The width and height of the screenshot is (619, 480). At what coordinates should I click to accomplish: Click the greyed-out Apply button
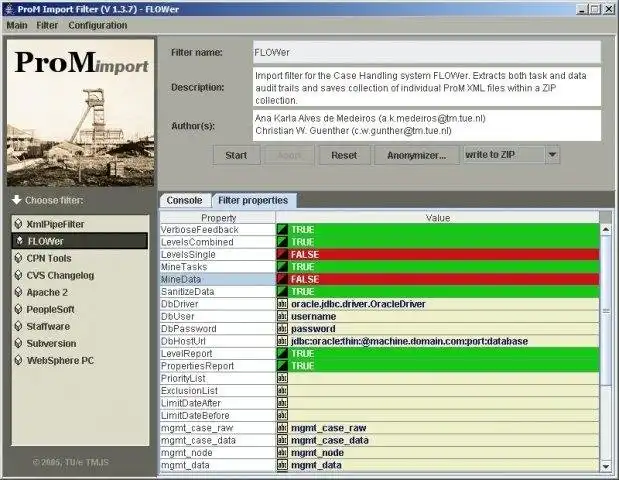[x=289, y=155]
